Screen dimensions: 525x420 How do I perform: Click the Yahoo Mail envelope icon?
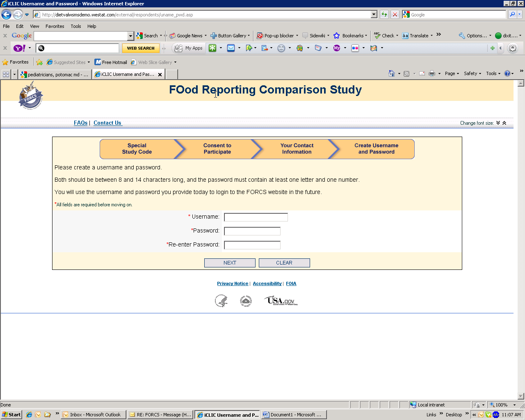pyautogui.click(x=231, y=48)
